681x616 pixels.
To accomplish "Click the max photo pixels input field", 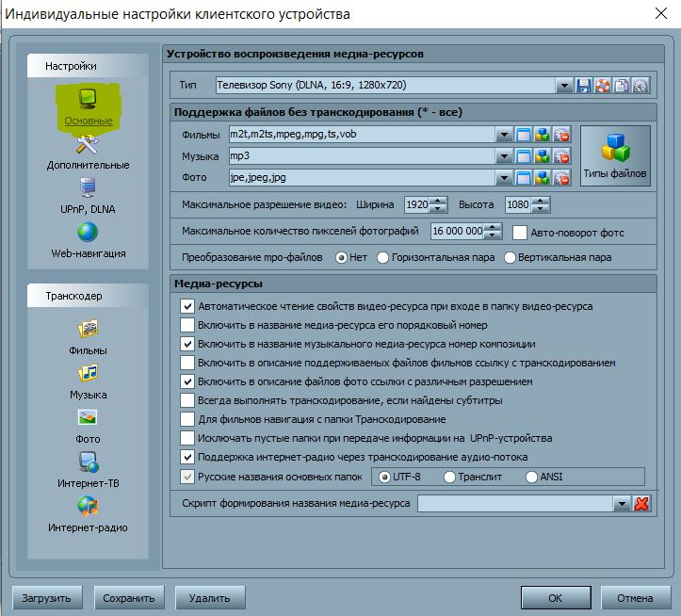I will click(457, 232).
